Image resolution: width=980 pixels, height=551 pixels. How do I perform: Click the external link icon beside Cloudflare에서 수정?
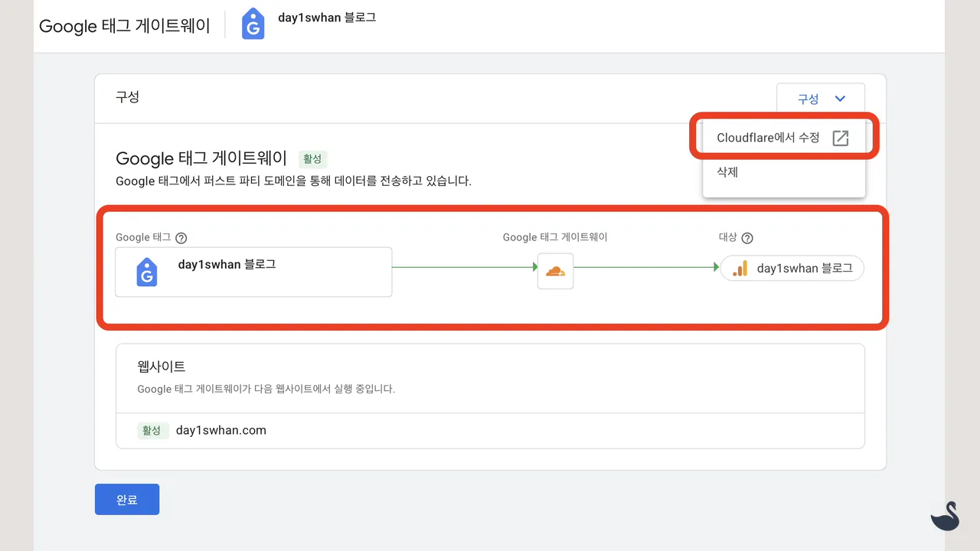[x=840, y=138]
